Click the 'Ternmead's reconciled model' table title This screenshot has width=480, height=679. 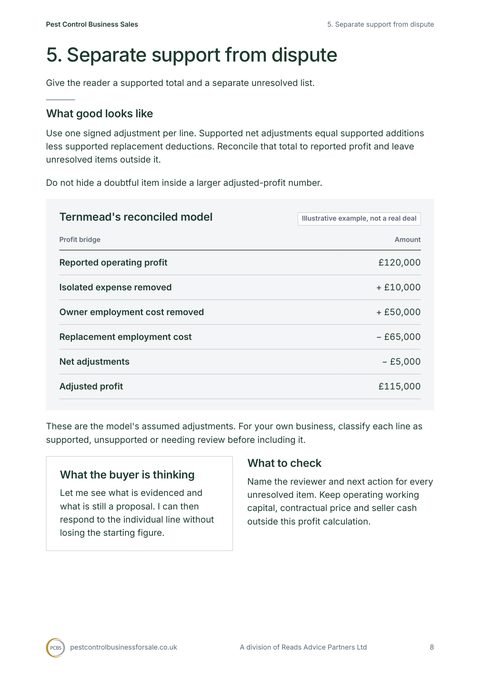[136, 217]
